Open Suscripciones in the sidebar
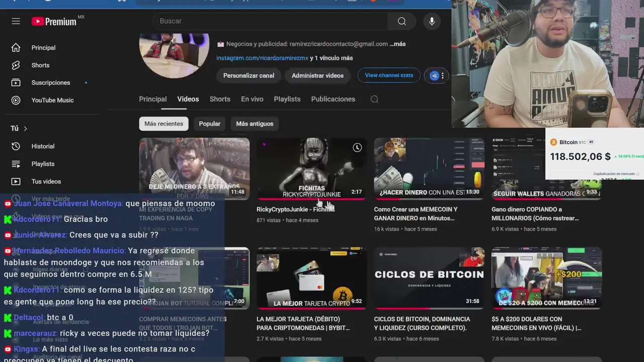Screen dimensions: 644x362 [x=50, y=82]
